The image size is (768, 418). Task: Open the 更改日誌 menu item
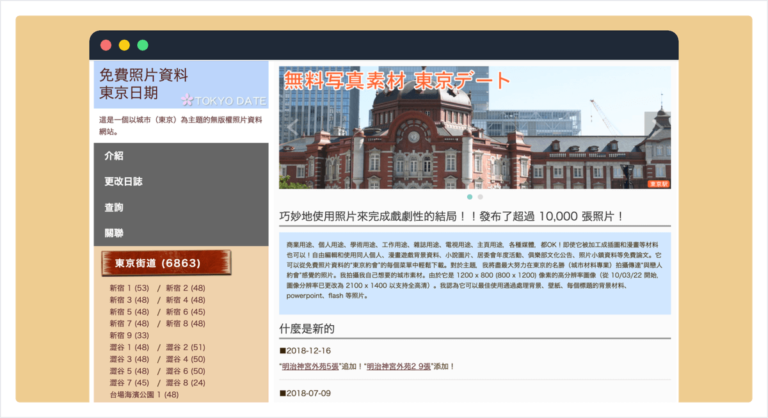(181, 181)
